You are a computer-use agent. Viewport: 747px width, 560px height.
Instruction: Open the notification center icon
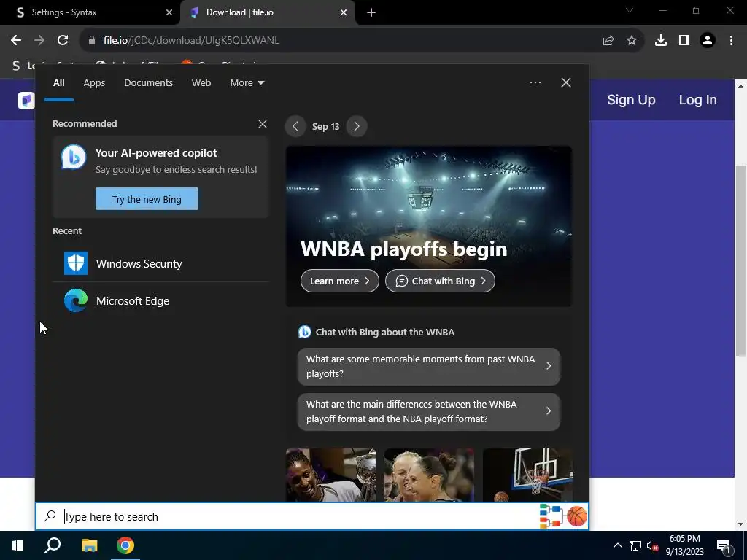[724, 545]
